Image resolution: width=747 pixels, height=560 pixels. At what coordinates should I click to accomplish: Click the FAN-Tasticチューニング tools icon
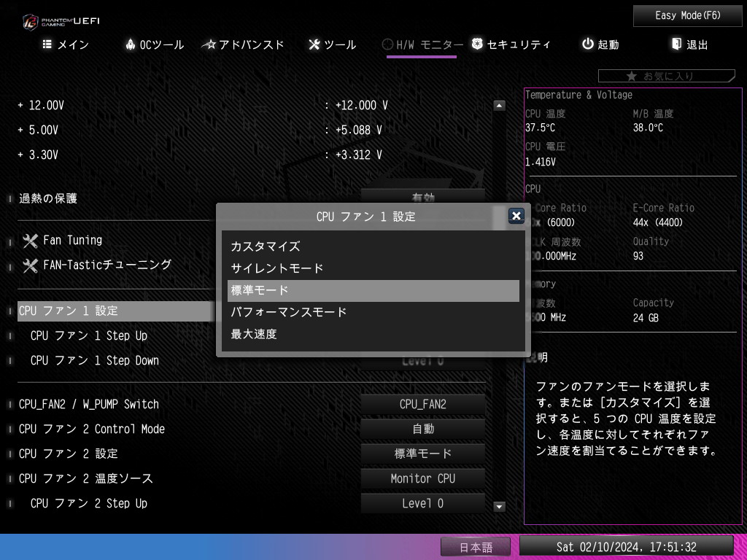tap(30, 265)
